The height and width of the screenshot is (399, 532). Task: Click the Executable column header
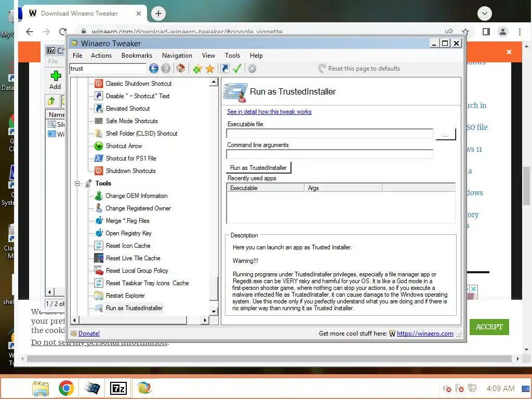[x=265, y=188]
